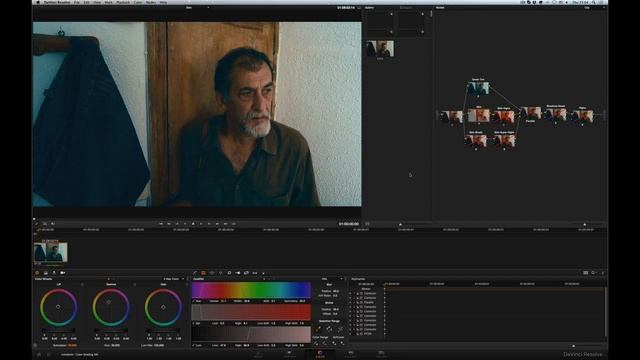Open the Camera Raw palette camera icon
Screen dimensions: 640x360
[62, 273]
